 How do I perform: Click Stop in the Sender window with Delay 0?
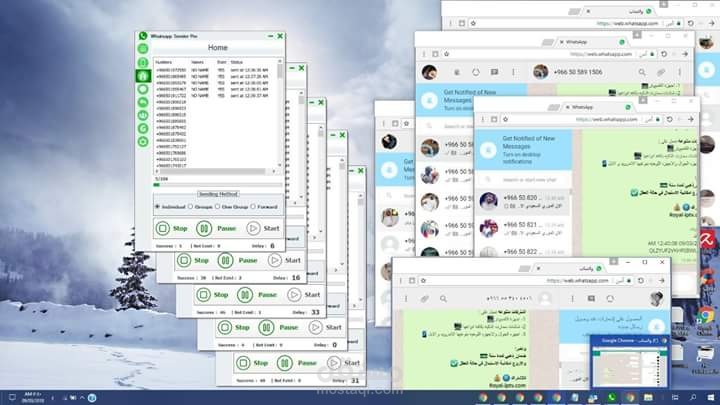234,327
